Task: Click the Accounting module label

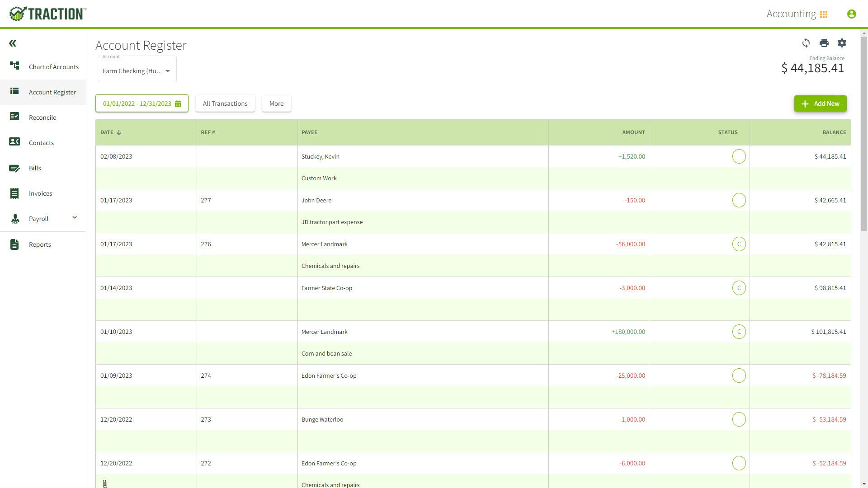Action: (791, 14)
